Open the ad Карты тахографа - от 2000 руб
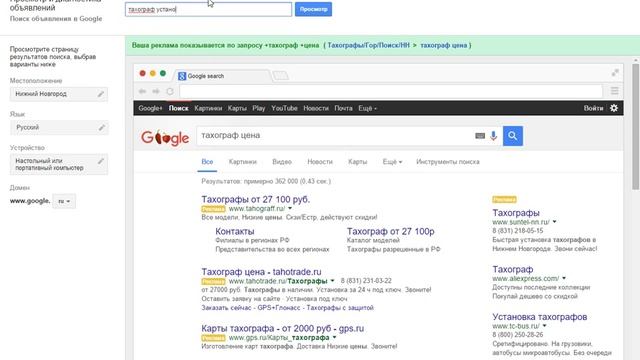The width and height of the screenshot is (640, 360). coord(282,329)
